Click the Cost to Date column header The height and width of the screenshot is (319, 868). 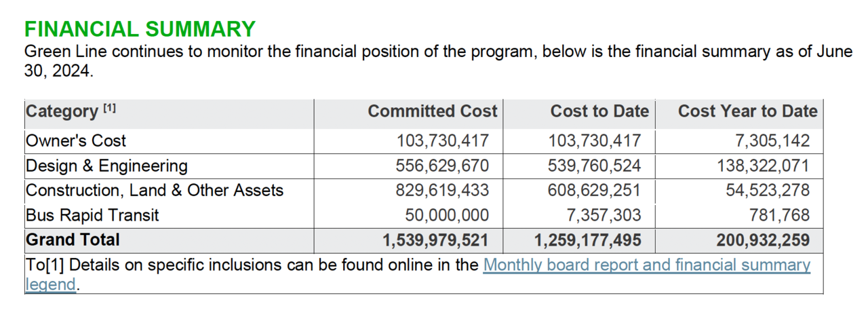pyautogui.click(x=599, y=111)
